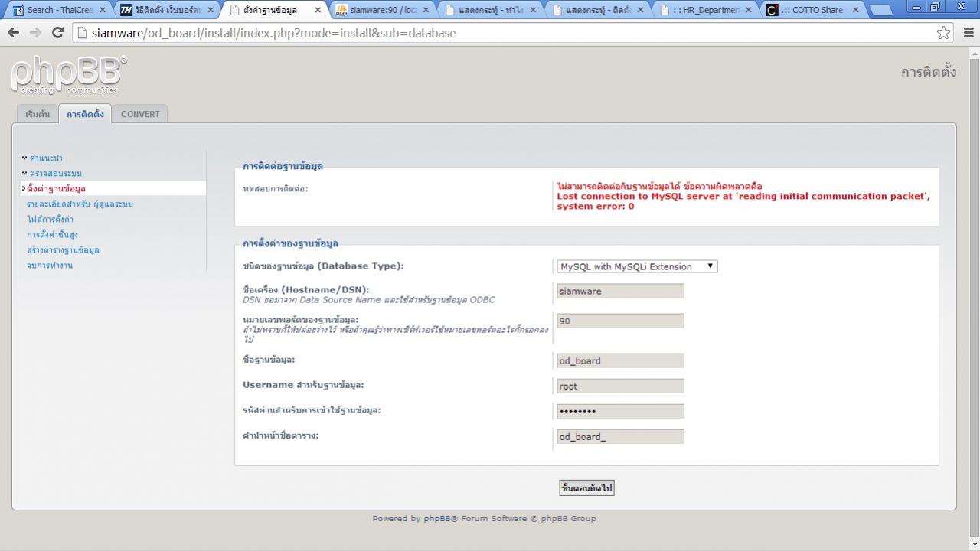980x551 pixels.
Task: Click the phpBB logo
Action: tap(69, 75)
